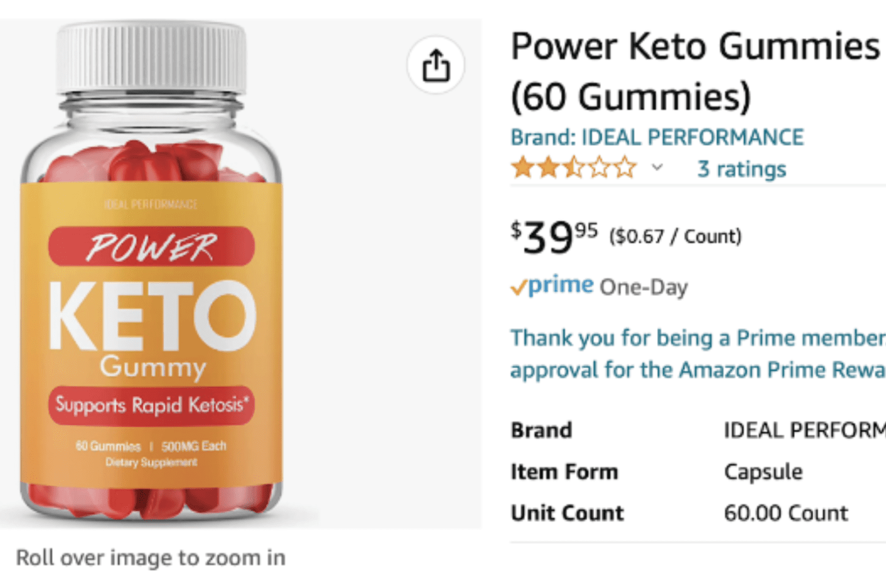Click the Capsule value in Item Form row

pos(763,472)
